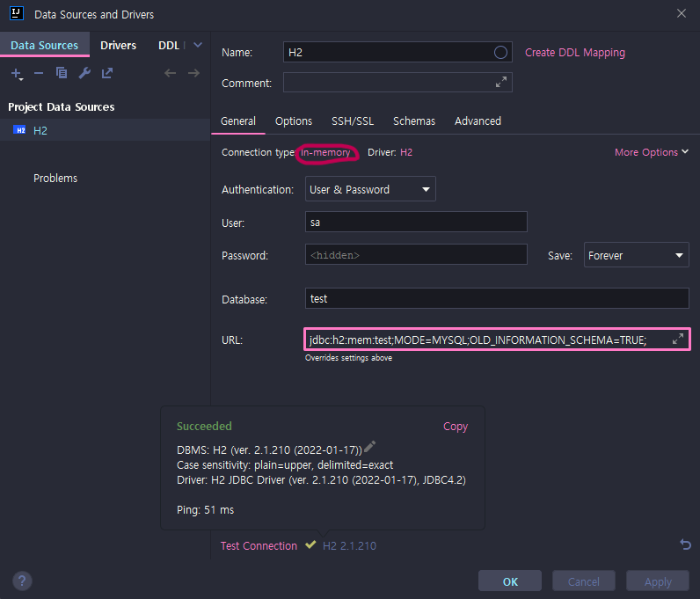Click the H2 driver link
This screenshot has width=700, height=599.
(x=406, y=152)
